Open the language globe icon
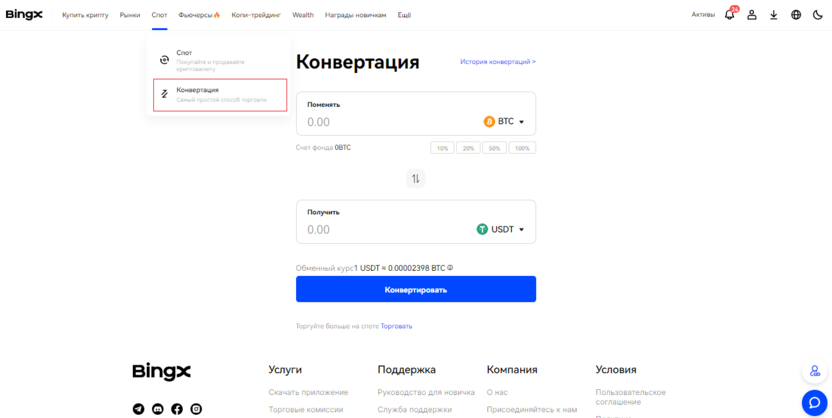This screenshot has width=832, height=418. (796, 15)
